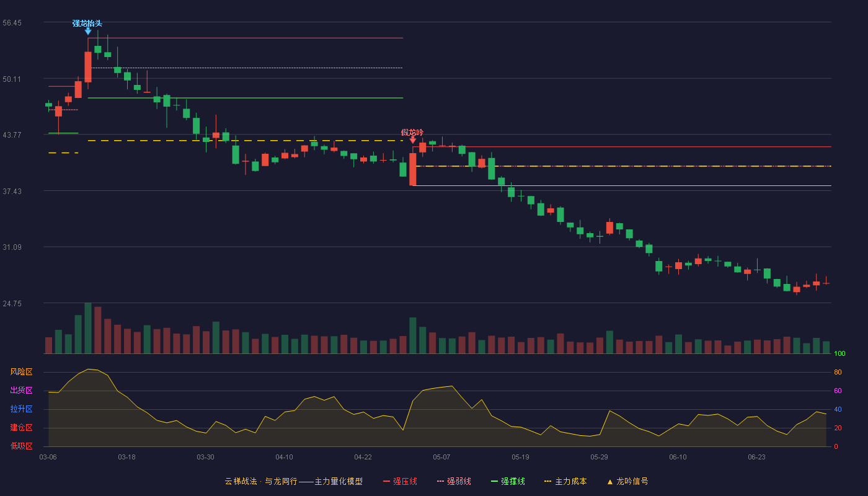The image size is (868, 496).
Task: Click the blue 40 indicator scale value
Action: 838,409
